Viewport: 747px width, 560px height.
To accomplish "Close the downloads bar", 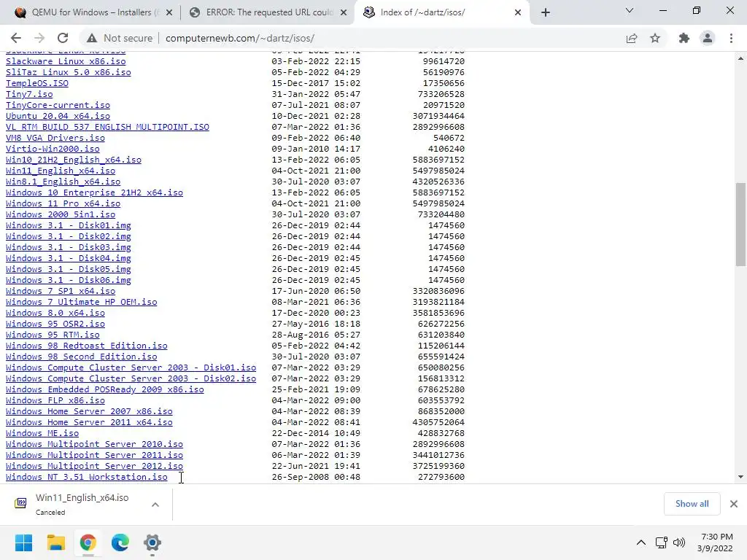I will tap(734, 504).
